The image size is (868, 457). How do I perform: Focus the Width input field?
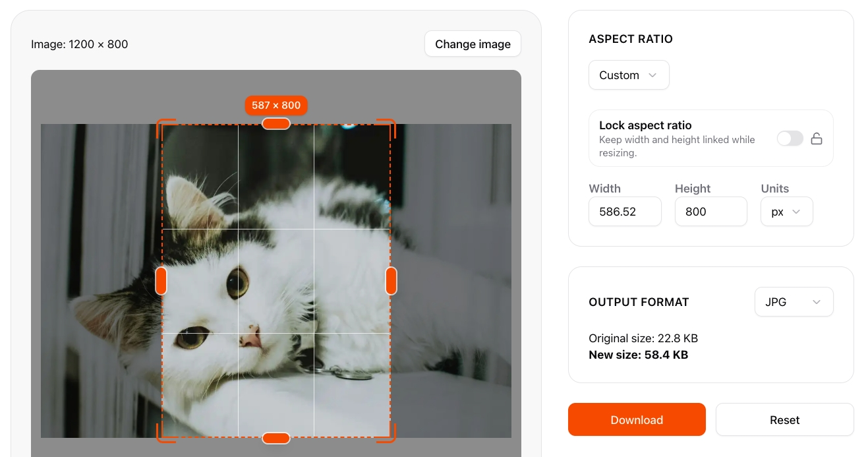pos(625,212)
